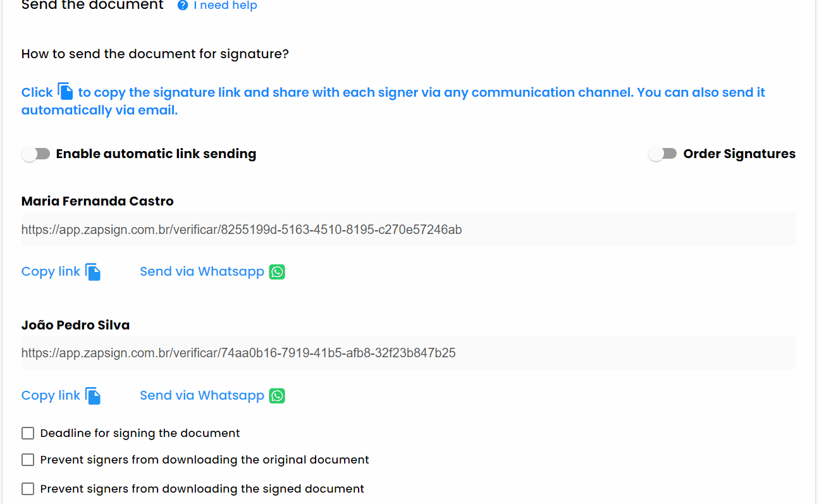Click Send via Whatsapp for João Pedro Silva
This screenshot has height=504, width=819.
coord(202,395)
